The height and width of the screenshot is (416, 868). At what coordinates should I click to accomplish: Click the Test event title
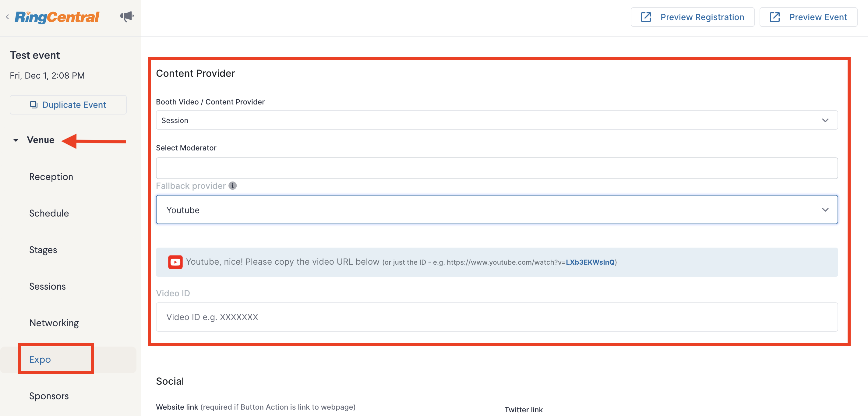(35, 55)
